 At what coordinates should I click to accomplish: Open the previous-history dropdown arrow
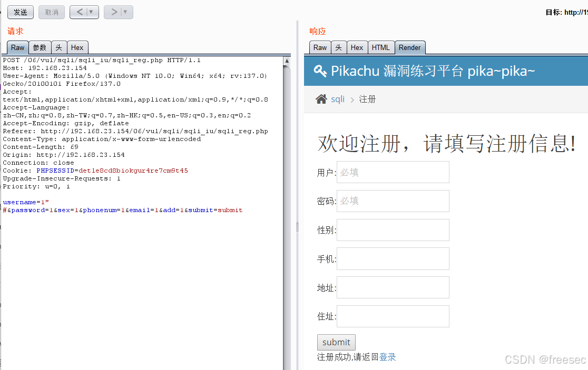pos(91,12)
